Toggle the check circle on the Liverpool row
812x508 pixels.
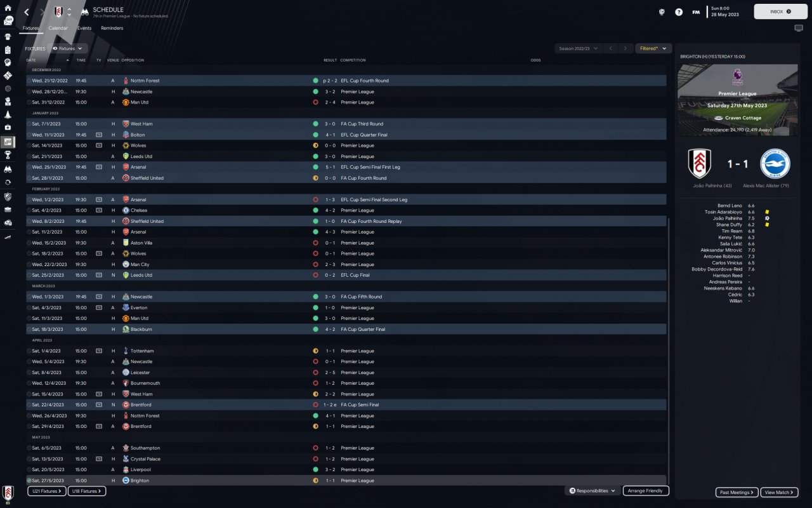pyautogui.click(x=29, y=470)
